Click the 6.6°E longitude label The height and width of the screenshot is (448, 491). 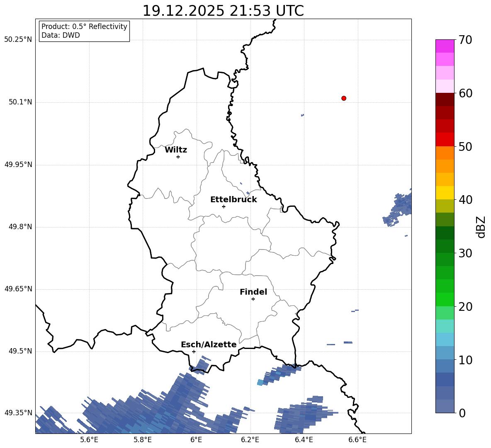tap(357, 440)
